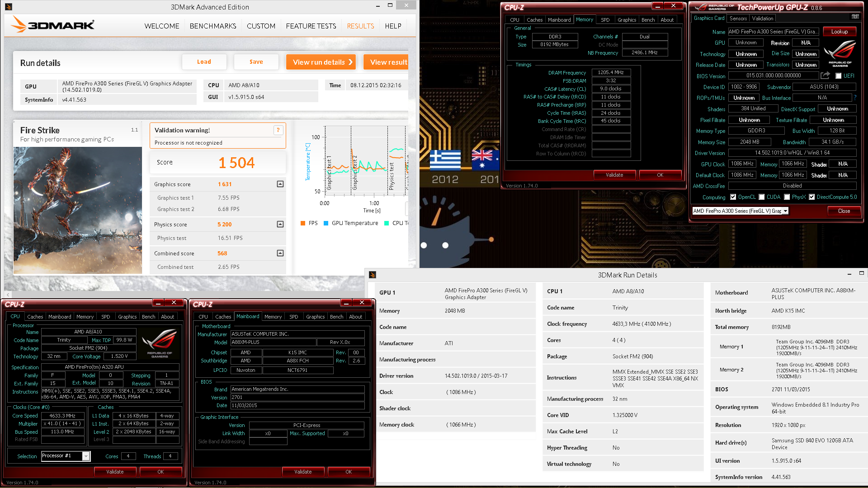Minimize the CPU-Z Memory window
Screen dimensions: 868x488
(658, 6)
